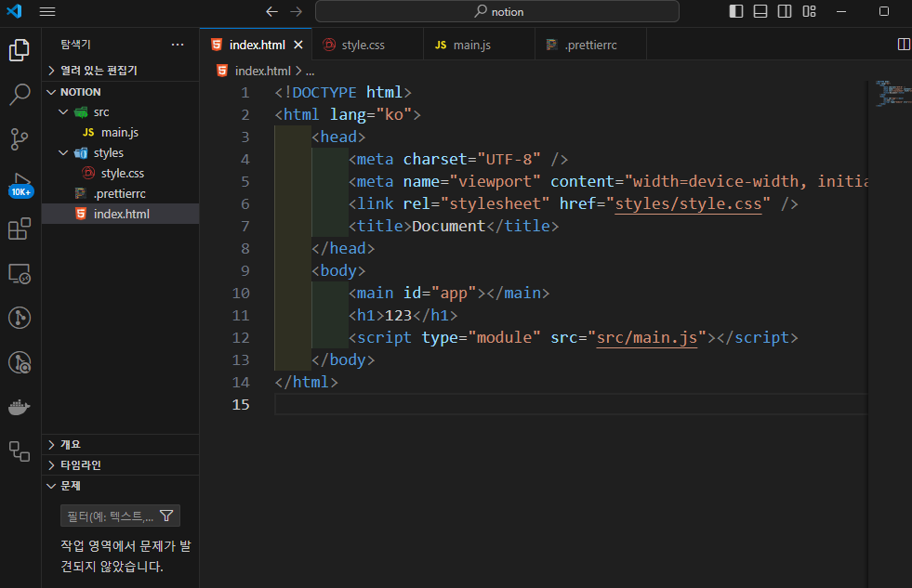Go back with the left arrow
Viewport: 912px width, 588px height.
coord(271,12)
